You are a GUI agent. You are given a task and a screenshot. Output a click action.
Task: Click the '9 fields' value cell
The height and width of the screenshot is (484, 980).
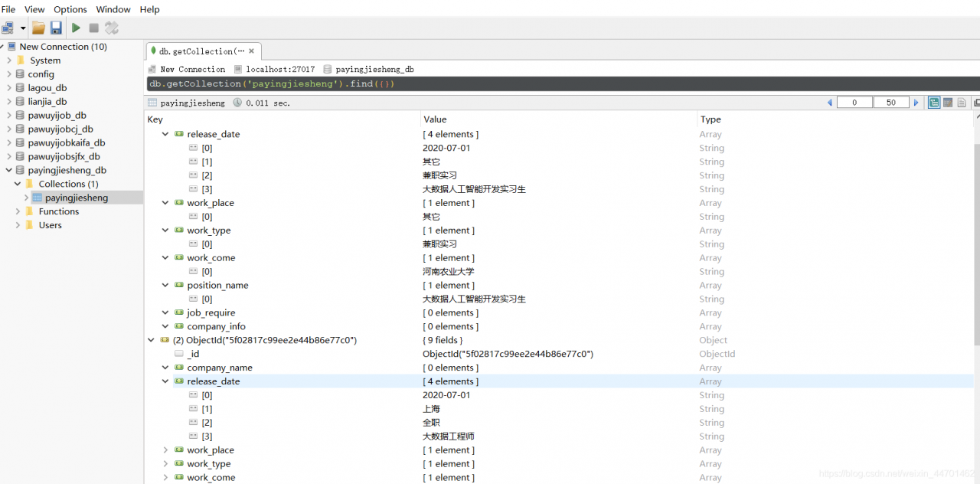(x=443, y=340)
